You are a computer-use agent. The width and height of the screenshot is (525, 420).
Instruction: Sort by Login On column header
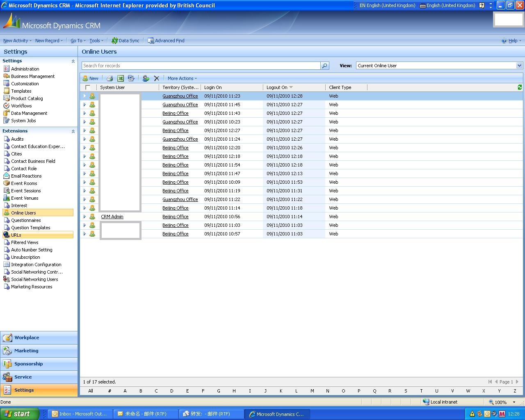232,87
